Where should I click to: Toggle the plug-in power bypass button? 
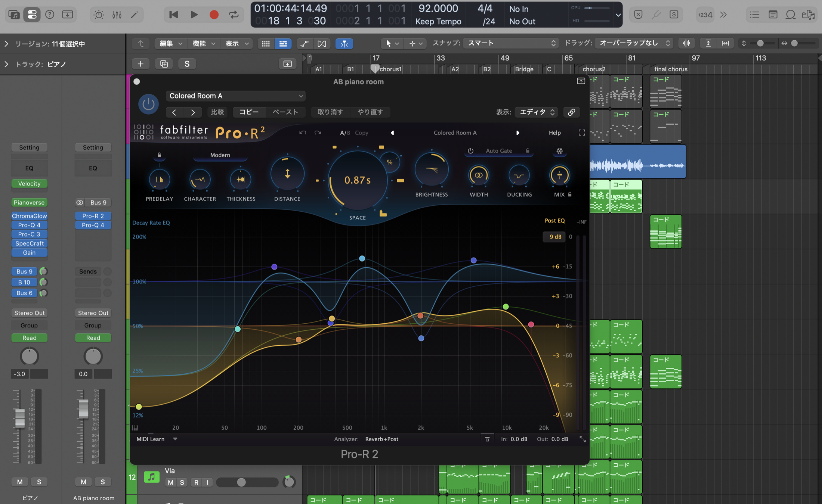[148, 104]
